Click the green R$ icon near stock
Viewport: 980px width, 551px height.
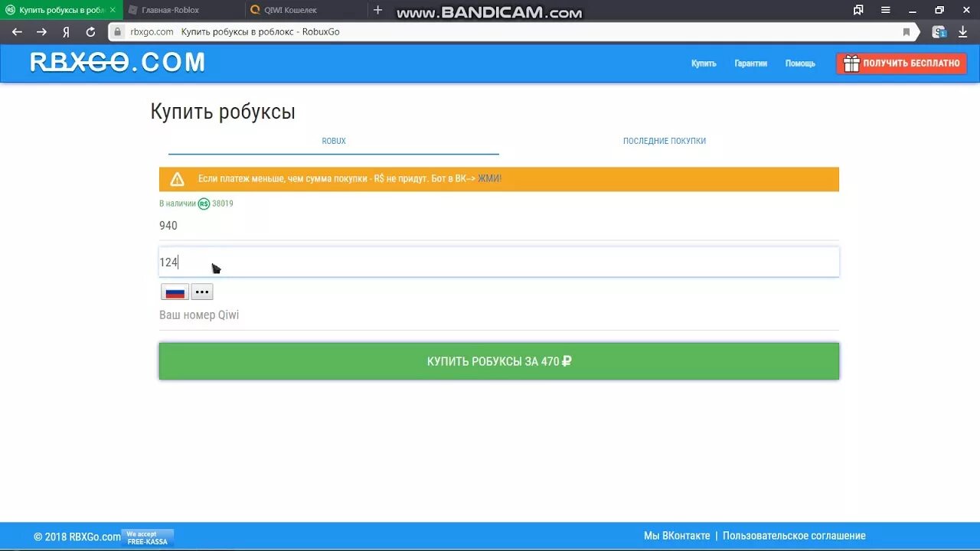[x=204, y=204]
